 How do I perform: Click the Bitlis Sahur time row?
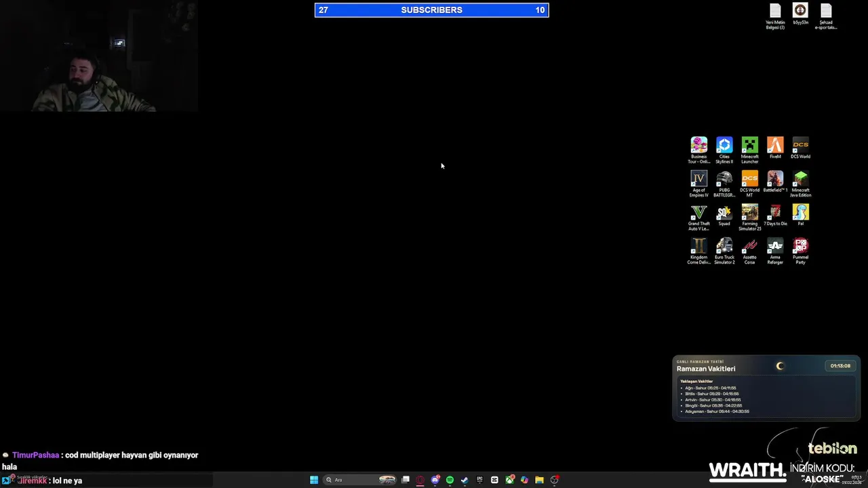click(x=711, y=394)
